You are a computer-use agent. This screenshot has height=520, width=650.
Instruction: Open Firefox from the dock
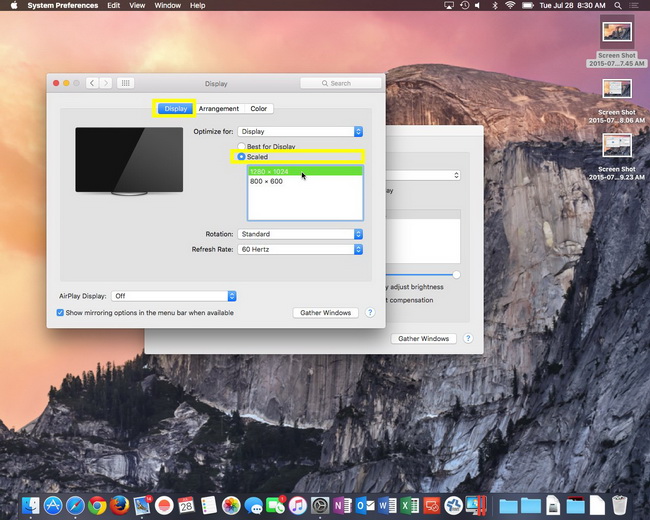(x=119, y=505)
